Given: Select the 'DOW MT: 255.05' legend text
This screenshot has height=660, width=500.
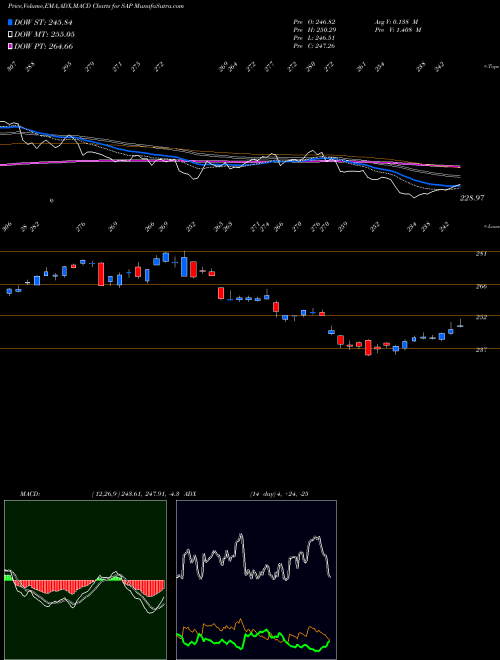Looking at the screenshot, I should [x=44, y=35].
